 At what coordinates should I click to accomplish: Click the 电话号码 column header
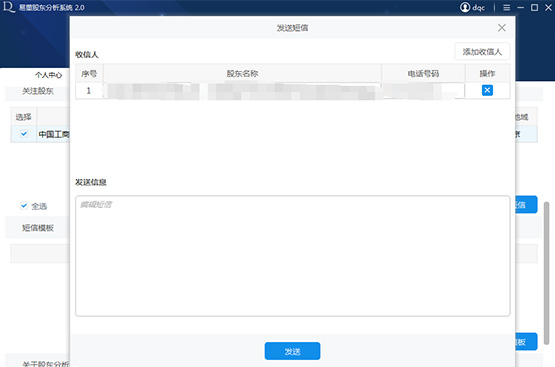[x=423, y=74]
